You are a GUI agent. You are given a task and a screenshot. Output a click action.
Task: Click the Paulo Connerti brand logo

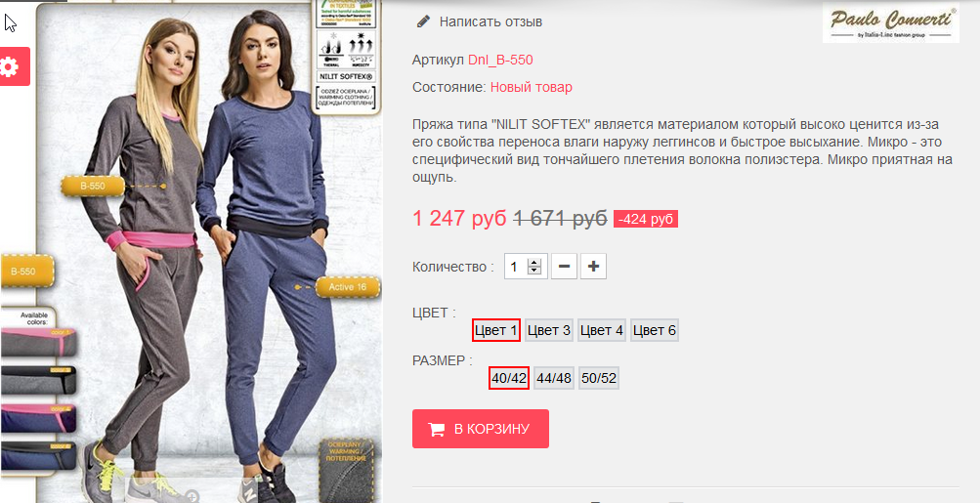point(891,22)
